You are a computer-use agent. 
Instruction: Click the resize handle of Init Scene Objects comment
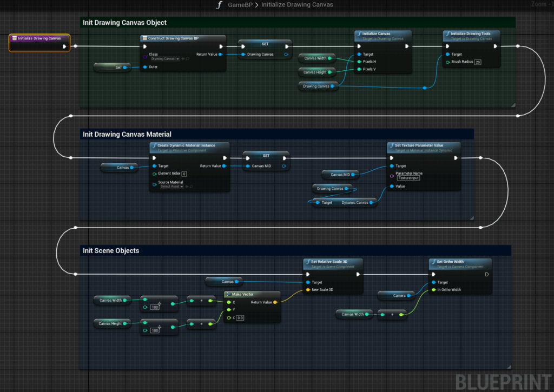[508, 366]
